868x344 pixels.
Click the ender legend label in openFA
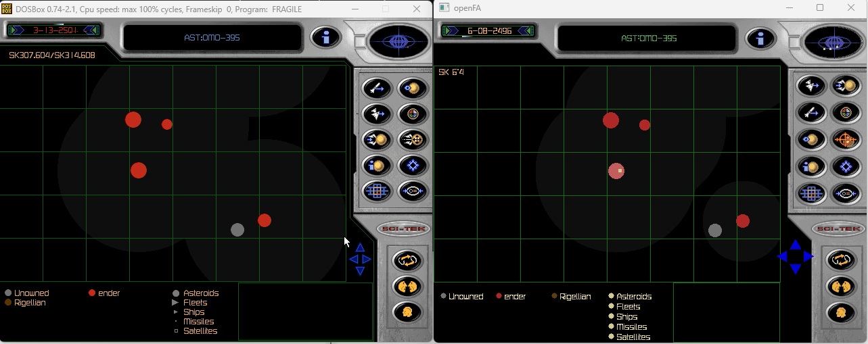click(515, 297)
